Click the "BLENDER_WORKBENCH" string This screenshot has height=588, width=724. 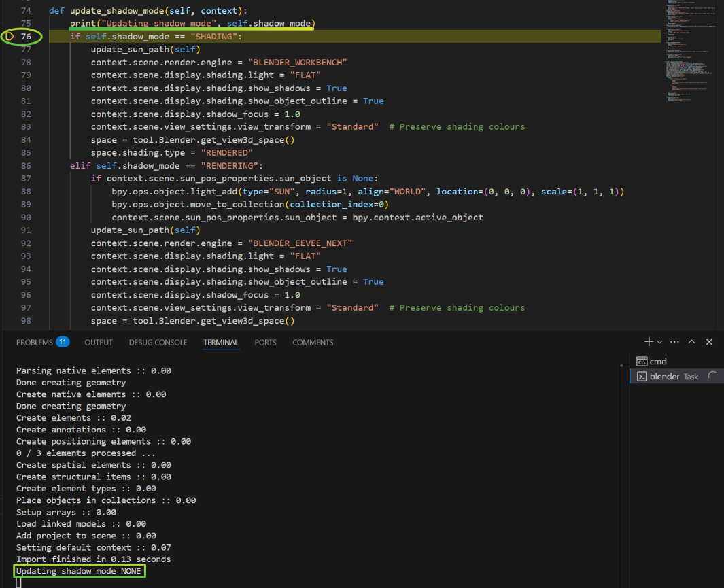[297, 63]
